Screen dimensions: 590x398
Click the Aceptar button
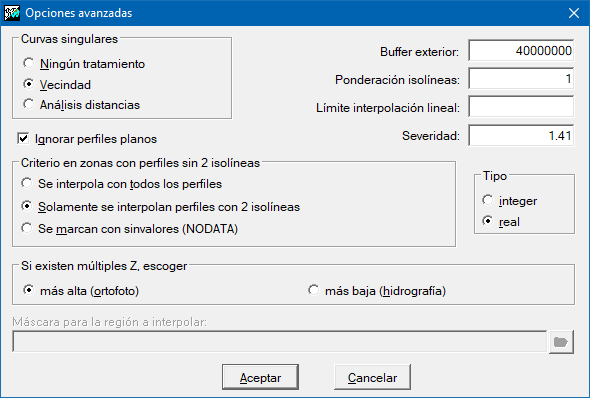260,377
